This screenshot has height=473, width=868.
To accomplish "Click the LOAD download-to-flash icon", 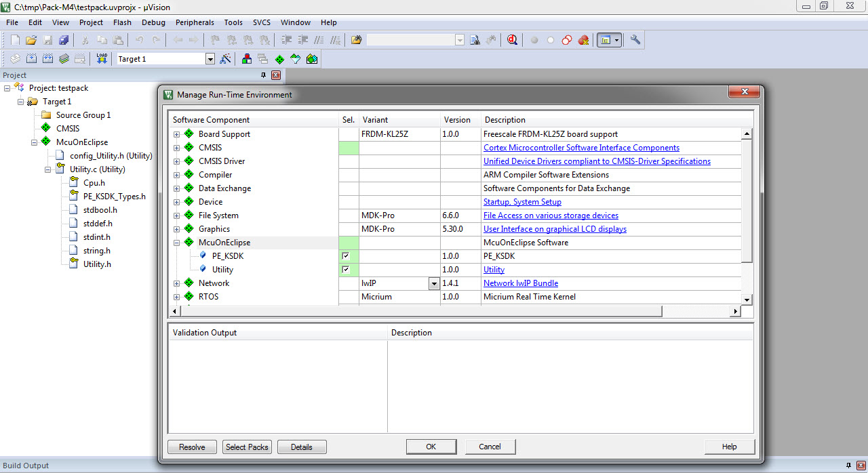I will point(102,59).
